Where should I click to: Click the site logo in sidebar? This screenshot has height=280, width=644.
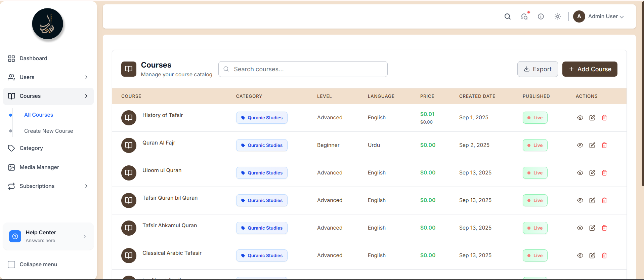48,24
